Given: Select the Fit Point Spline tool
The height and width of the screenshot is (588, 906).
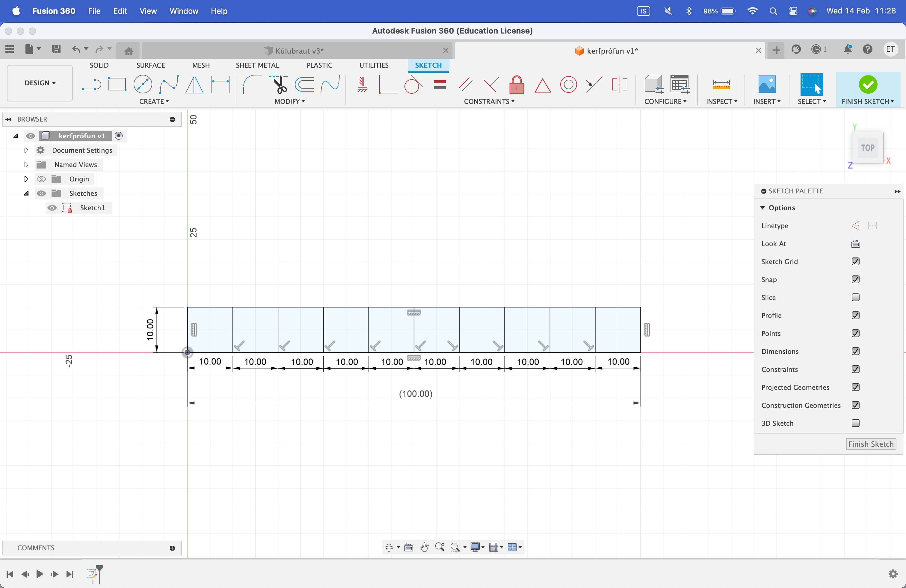Looking at the screenshot, I should pos(169,84).
